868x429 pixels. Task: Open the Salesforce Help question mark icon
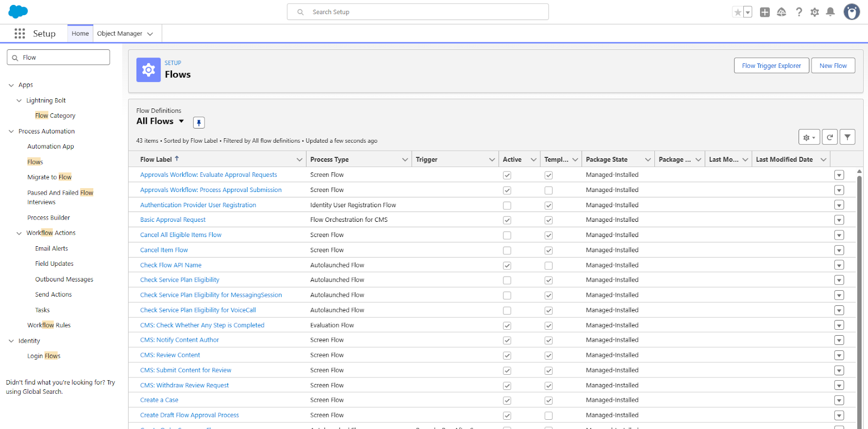click(799, 12)
